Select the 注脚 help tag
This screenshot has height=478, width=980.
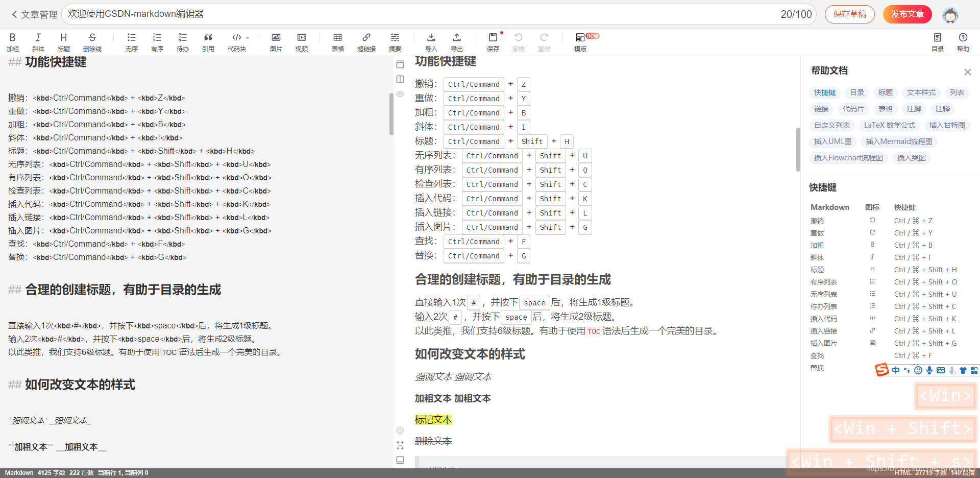(x=914, y=109)
